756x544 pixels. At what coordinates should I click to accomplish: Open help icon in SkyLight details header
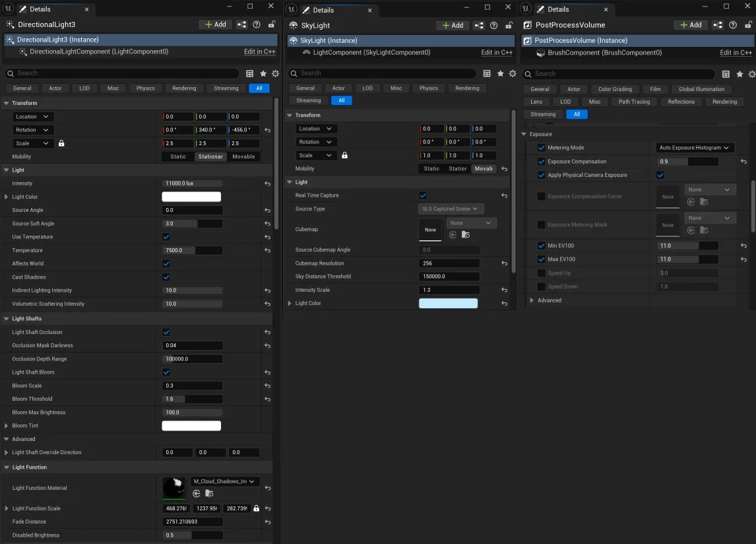click(493, 26)
